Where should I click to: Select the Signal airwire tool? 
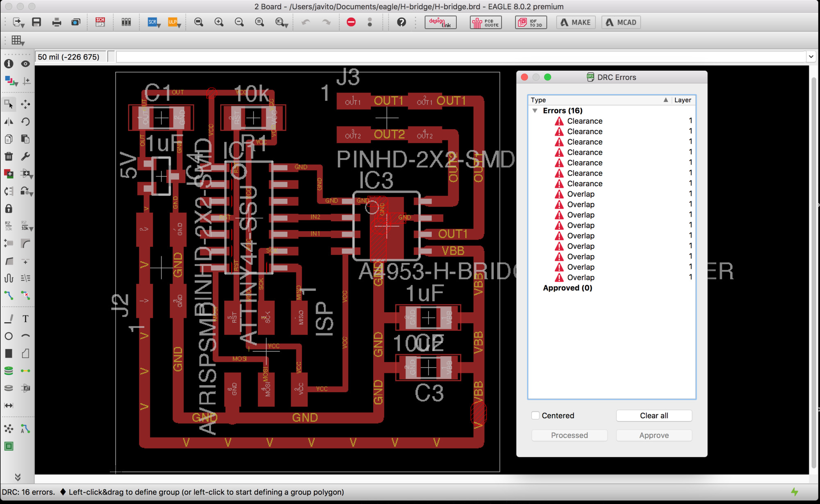(x=25, y=371)
